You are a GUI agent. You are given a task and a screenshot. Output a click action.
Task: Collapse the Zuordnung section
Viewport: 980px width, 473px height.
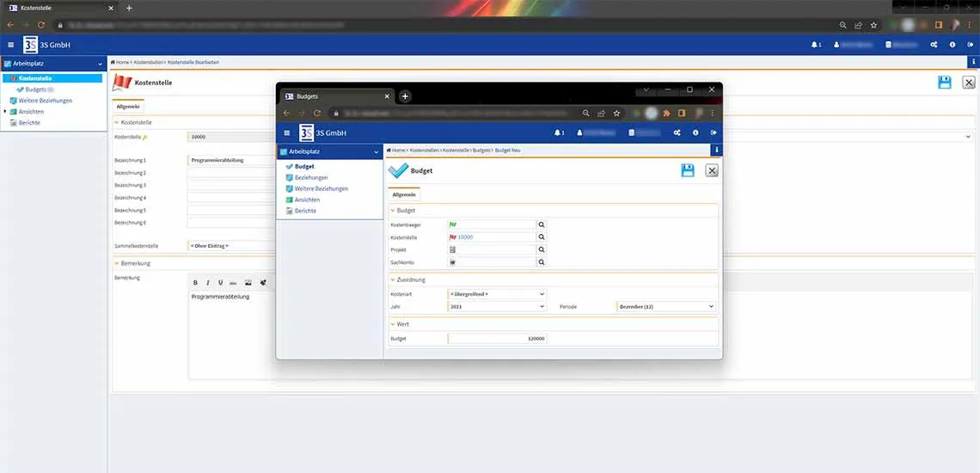click(394, 279)
